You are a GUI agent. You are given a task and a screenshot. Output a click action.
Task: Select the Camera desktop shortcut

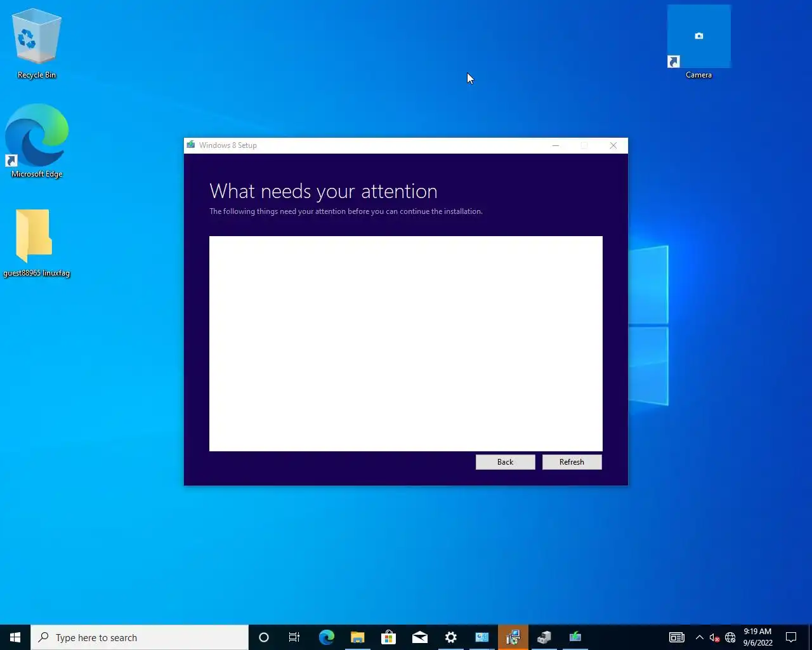pos(698,43)
